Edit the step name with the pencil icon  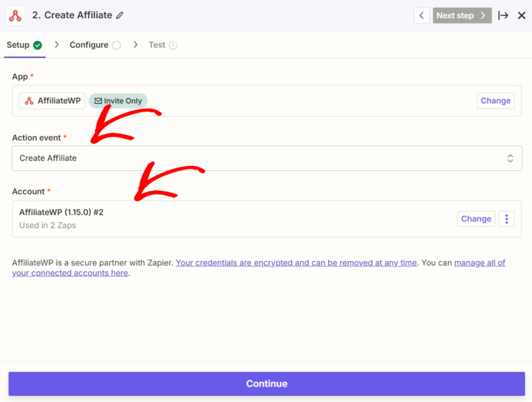point(120,15)
